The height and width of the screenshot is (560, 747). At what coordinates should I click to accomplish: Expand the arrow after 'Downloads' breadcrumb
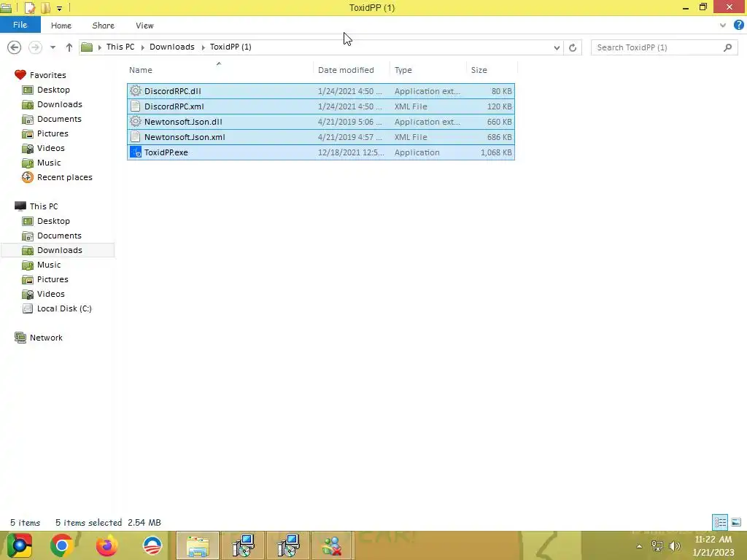[x=203, y=47]
